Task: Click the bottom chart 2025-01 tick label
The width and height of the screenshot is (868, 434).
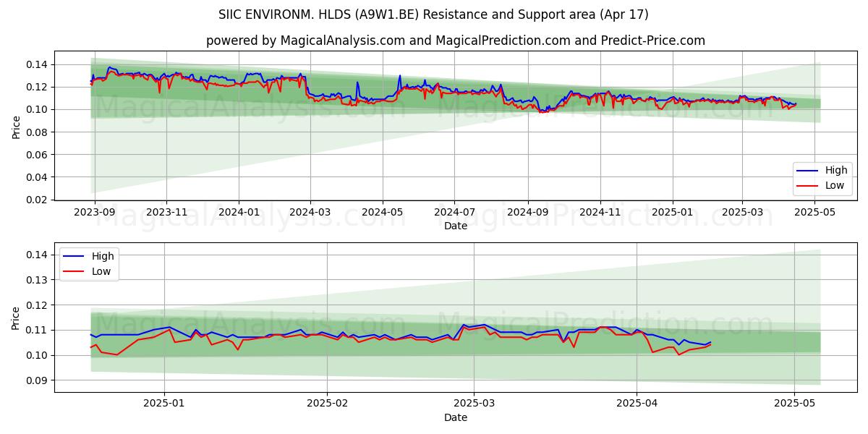Action: 164,404
